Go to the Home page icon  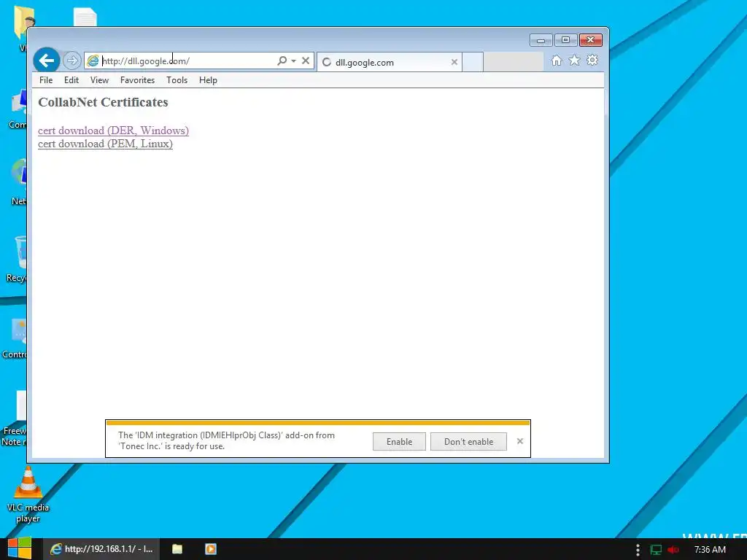point(557,61)
